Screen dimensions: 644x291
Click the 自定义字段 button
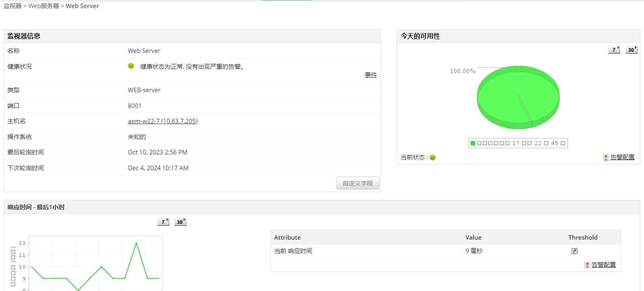point(358,183)
